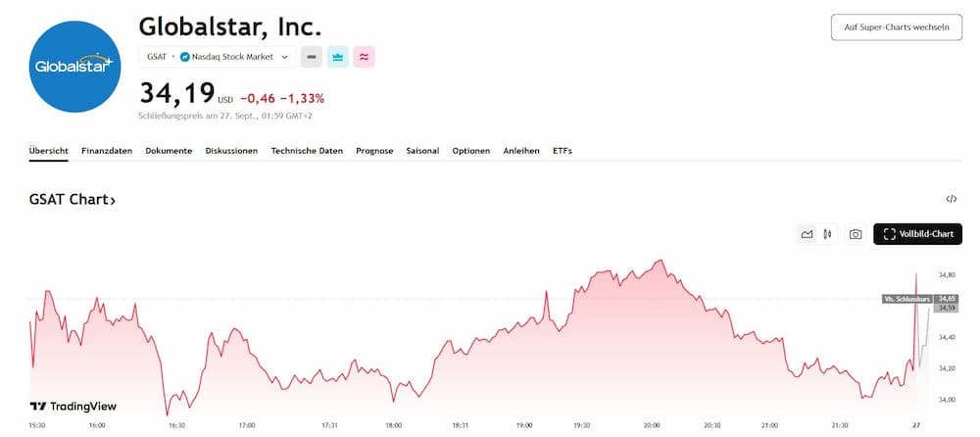980x437 pixels.
Task: Open the embed code icon
Action: click(951, 199)
